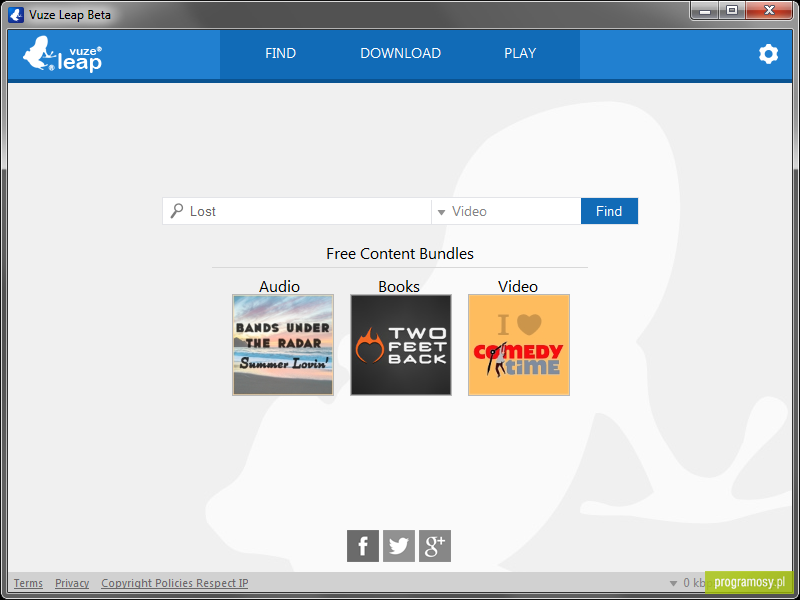
Task: Switch to the DOWNLOAD tab
Action: coord(401,54)
